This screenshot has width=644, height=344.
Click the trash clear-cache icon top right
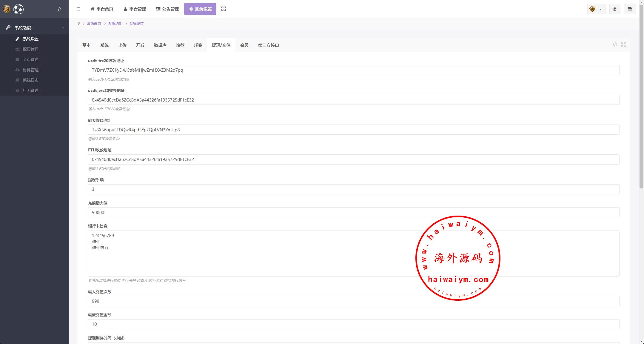coord(615,9)
